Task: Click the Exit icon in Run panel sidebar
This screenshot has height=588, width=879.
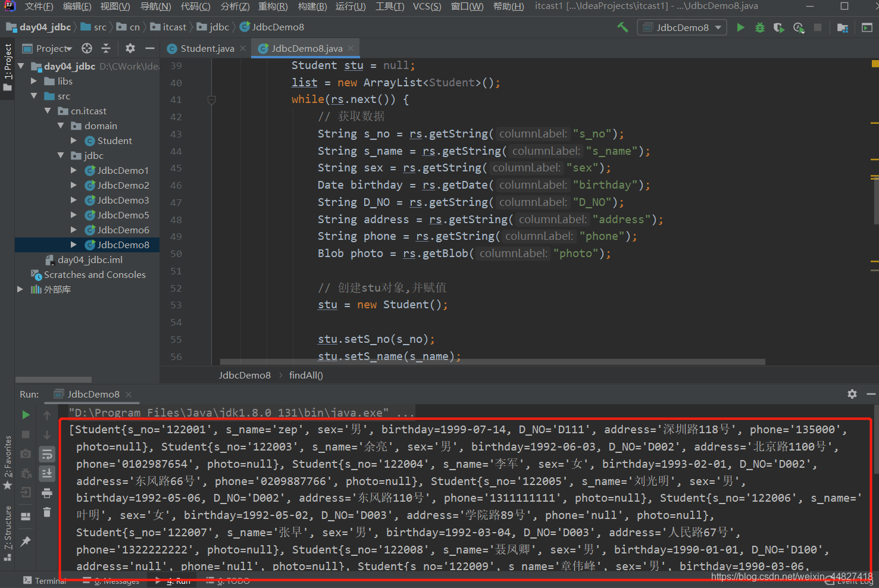Action: (26, 492)
